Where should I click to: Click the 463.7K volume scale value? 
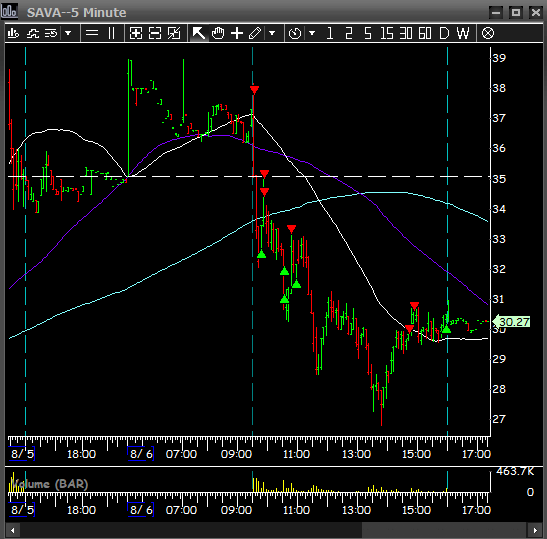pos(515,472)
